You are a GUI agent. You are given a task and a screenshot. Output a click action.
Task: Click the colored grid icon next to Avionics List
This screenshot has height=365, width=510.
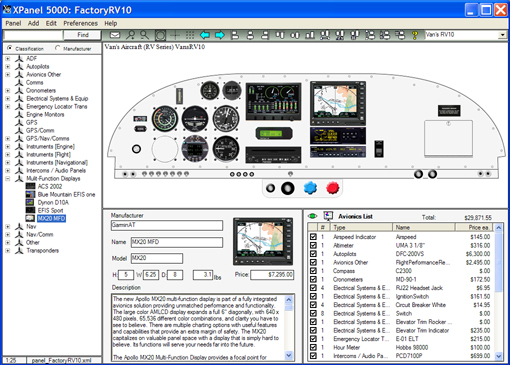[x=328, y=216]
